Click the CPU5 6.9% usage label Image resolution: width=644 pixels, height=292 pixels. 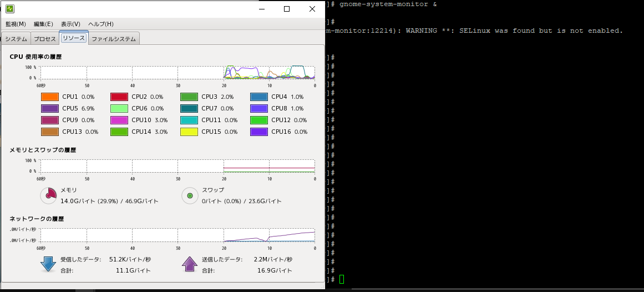tap(78, 109)
